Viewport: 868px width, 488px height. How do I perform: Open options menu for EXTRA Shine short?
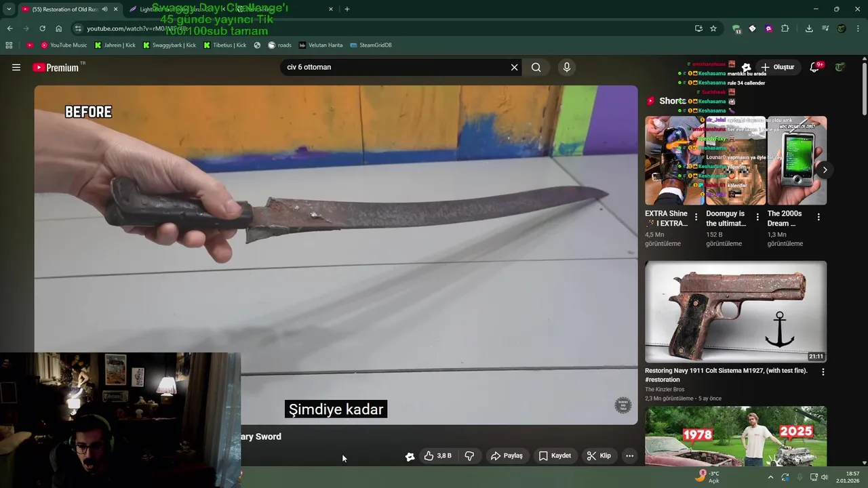(696, 218)
